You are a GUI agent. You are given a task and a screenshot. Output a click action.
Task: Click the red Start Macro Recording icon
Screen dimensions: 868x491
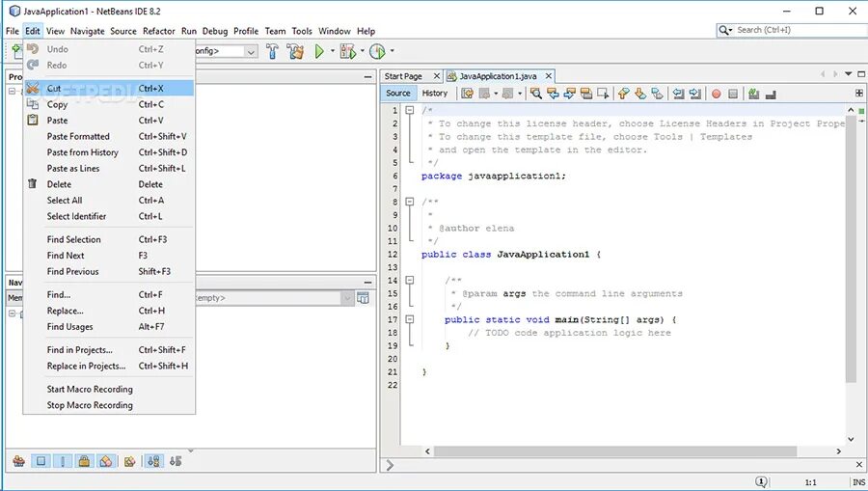click(717, 95)
